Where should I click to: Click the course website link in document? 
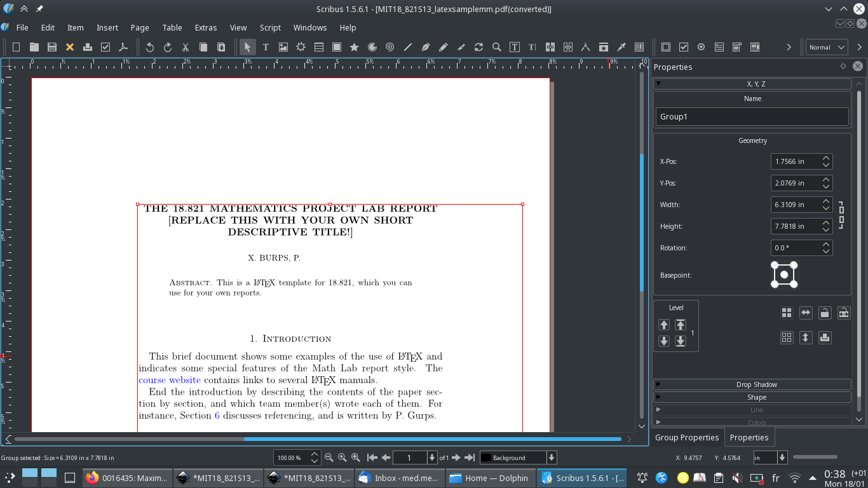click(170, 380)
